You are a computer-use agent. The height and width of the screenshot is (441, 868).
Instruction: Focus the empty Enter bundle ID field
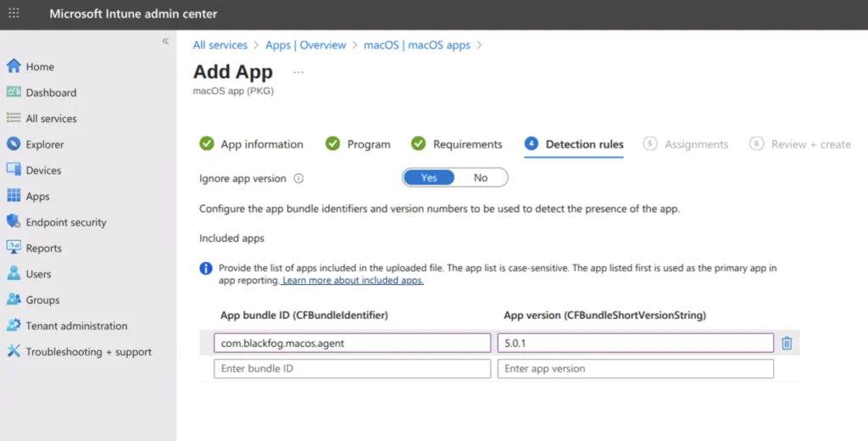pos(352,368)
